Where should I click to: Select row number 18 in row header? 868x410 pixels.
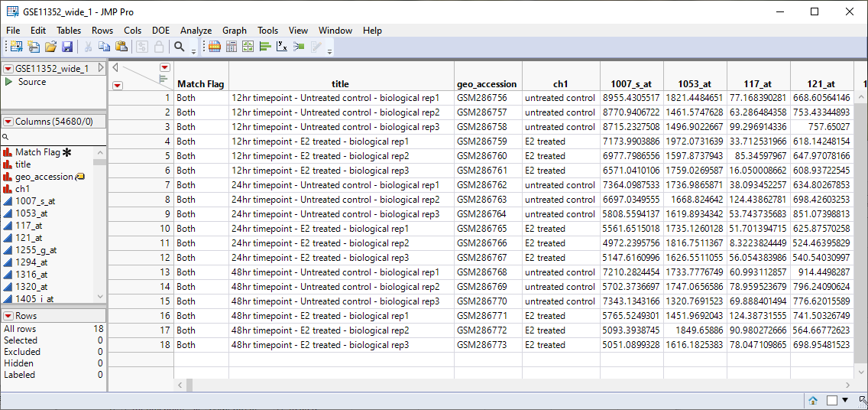pyautogui.click(x=141, y=345)
